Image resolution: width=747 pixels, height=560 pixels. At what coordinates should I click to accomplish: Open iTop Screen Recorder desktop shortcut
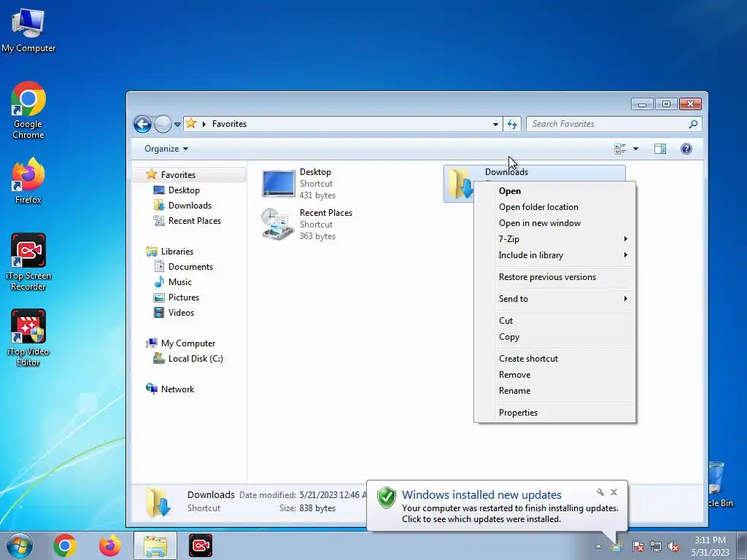pos(28,262)
